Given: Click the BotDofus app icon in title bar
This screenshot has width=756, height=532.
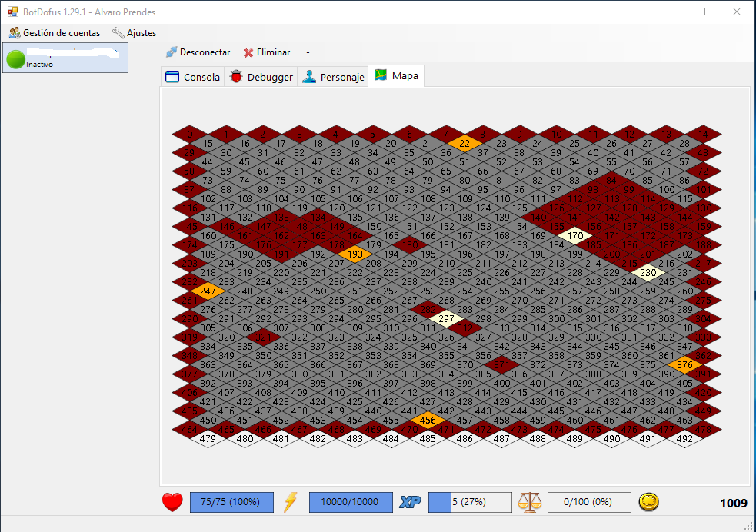Looking at the screenshot, I should [12, 12].
